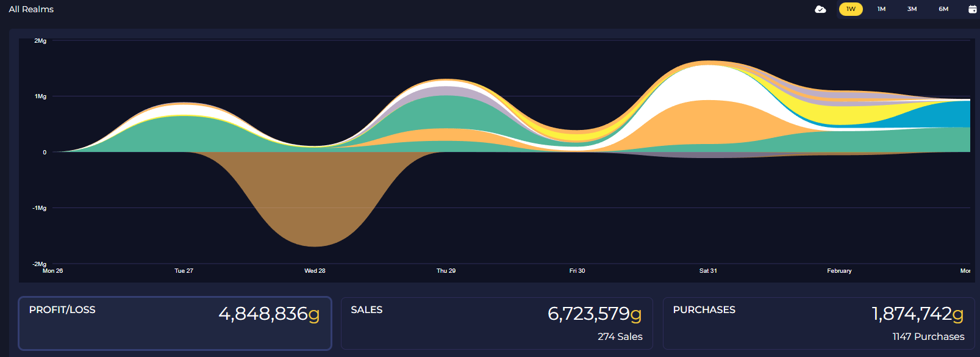Click the Fri 30 axis label
The width and height of the screenshot is (980, 357).
(577, 271)
